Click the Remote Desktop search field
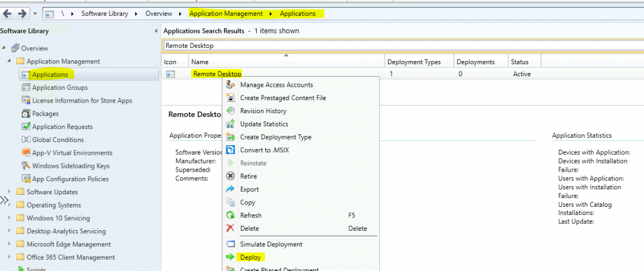The width and height of the screenshot is (644, 271). coord(403,45)
